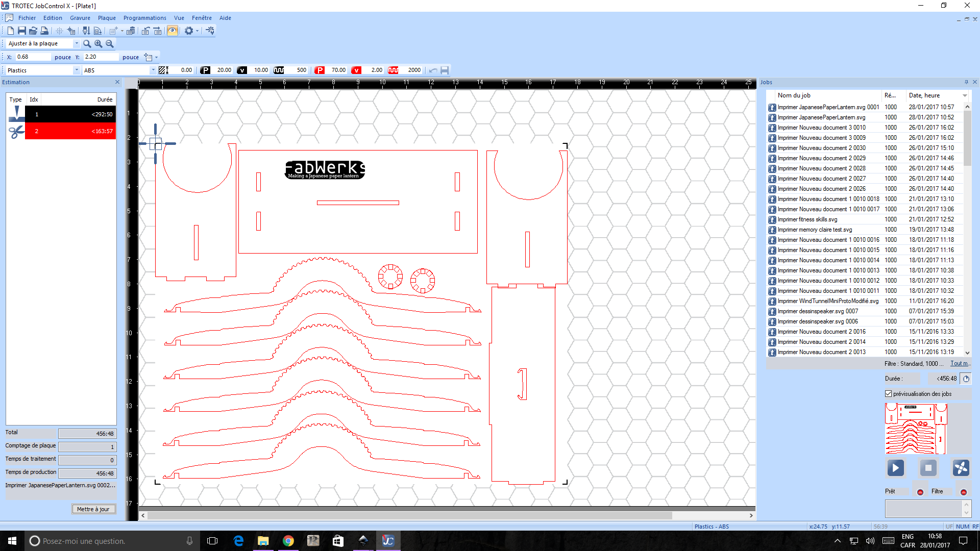Click the X position input field
The height and width of the screenshot is (551, 980).
coord(33,57)
